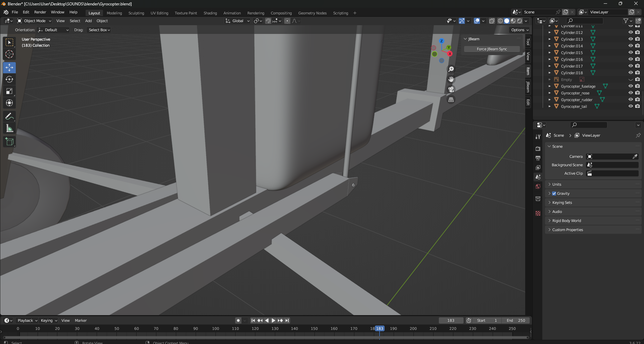
Task: Uncheck the Gravity checkbox
Action: pyautogui.click(x=554, y=193)
